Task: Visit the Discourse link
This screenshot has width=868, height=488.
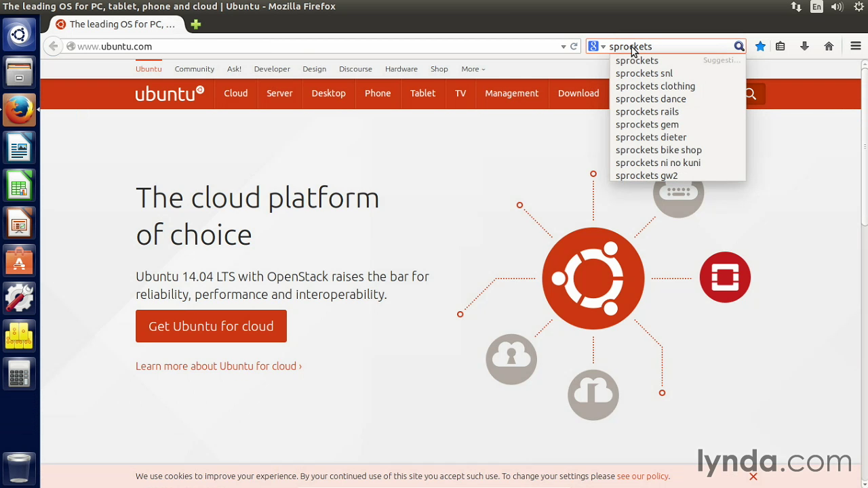Action: coord(355,69)
